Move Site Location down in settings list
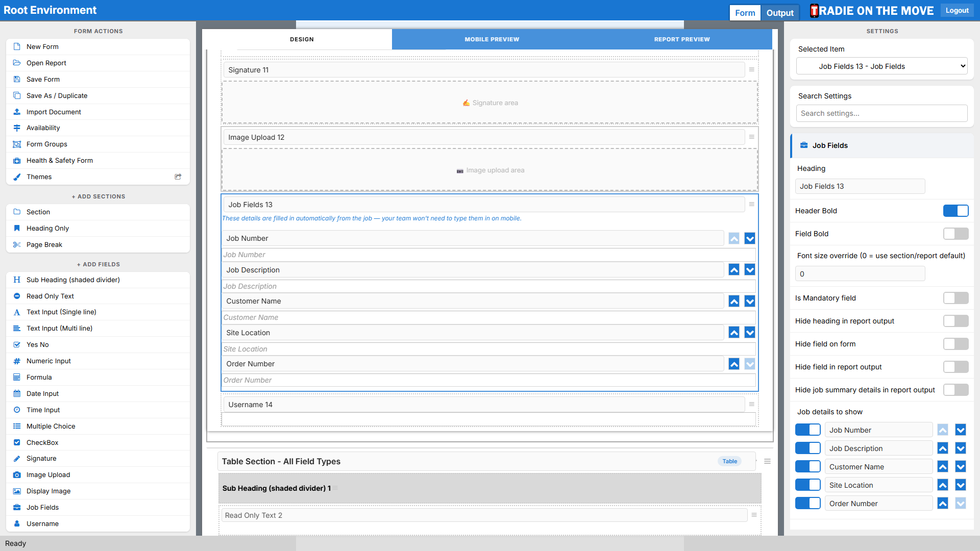 point(961,485)
